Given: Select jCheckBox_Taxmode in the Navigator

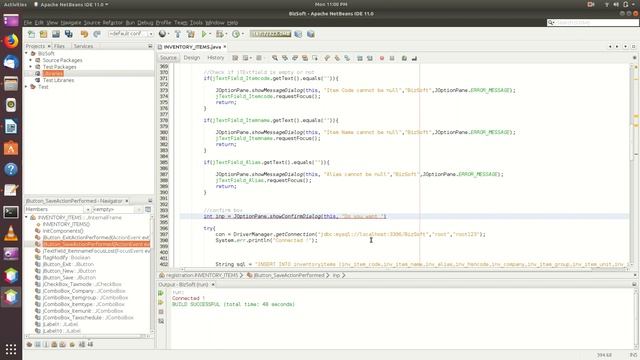Looking at the screenshot, I should click(82, 284).
